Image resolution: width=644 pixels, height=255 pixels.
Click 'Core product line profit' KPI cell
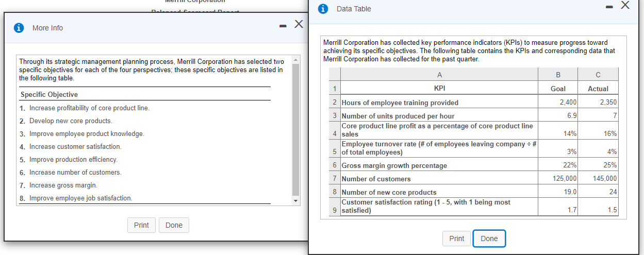pos(439,130)
